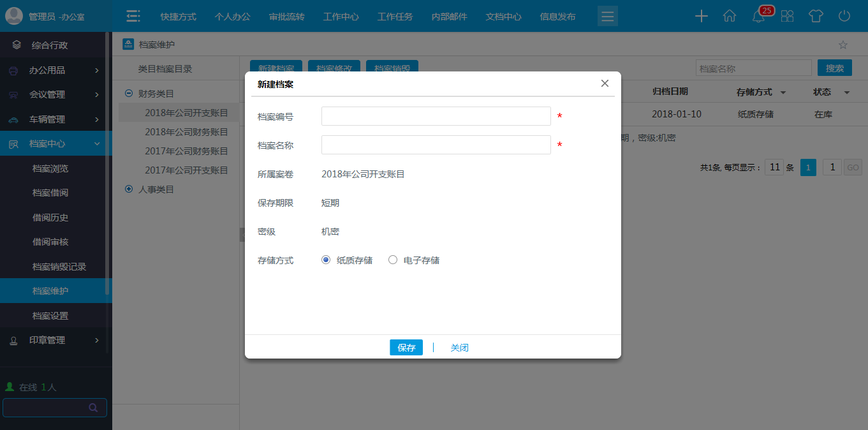Open the hamburger menu icon after 信息发布

click(607, 16)
